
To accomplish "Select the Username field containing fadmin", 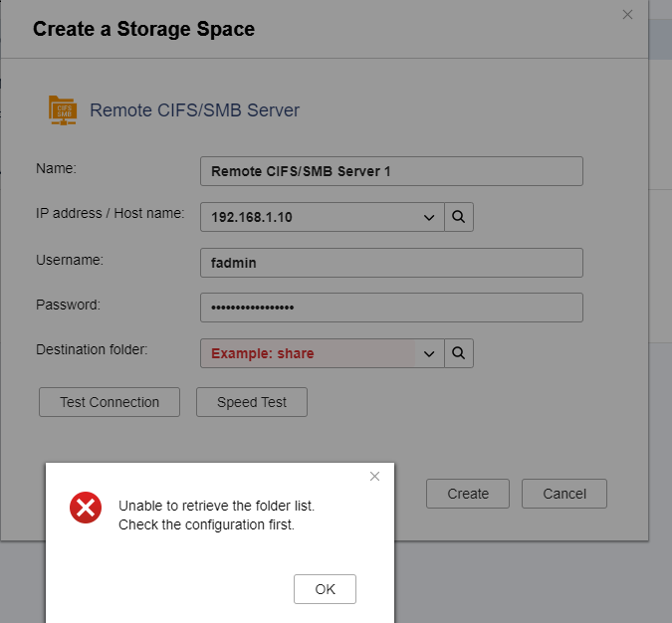I will pyautogui.click(x=391, y=263).
